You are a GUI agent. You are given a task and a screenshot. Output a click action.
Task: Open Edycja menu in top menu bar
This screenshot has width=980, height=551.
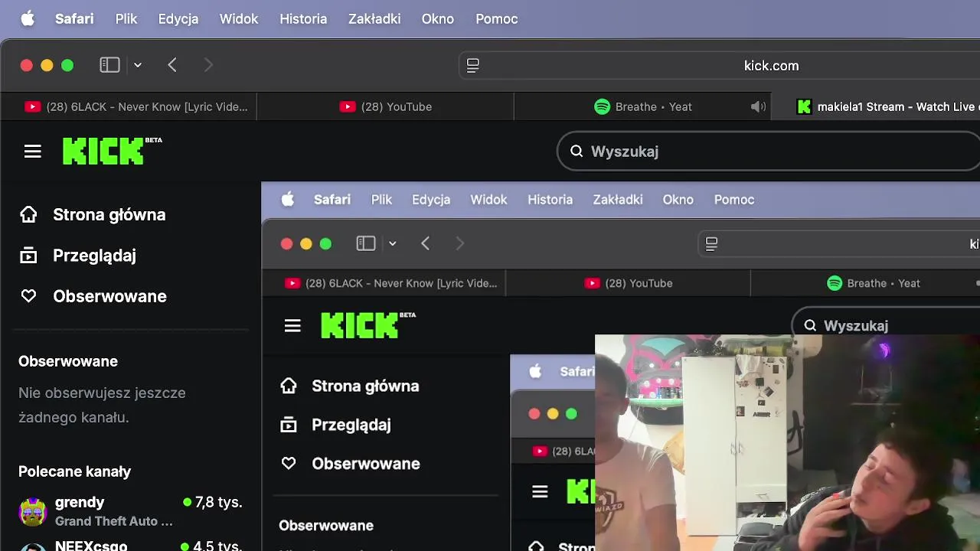(178, 19)
